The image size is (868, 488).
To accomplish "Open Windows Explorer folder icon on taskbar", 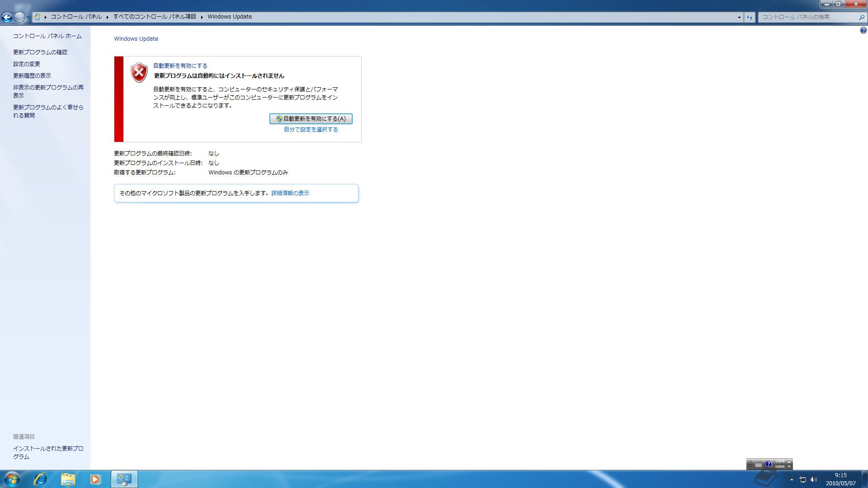I will pos(68,479).
